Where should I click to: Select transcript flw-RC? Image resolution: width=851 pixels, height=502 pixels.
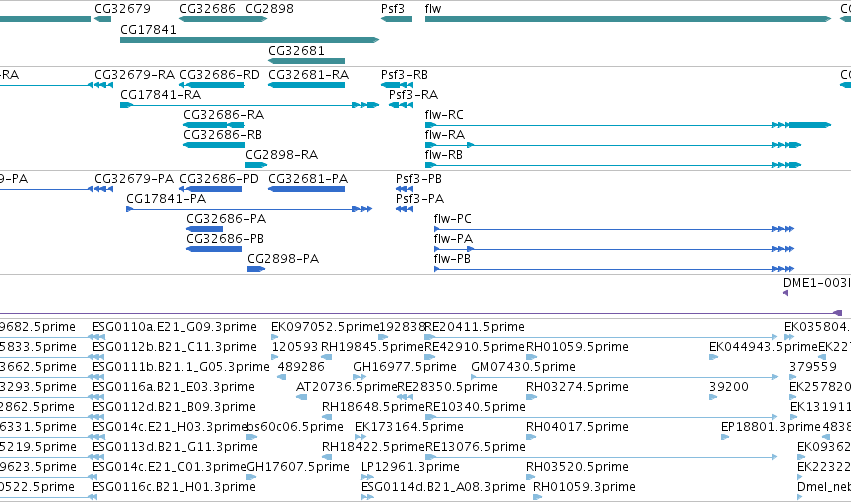click(444, 115)
